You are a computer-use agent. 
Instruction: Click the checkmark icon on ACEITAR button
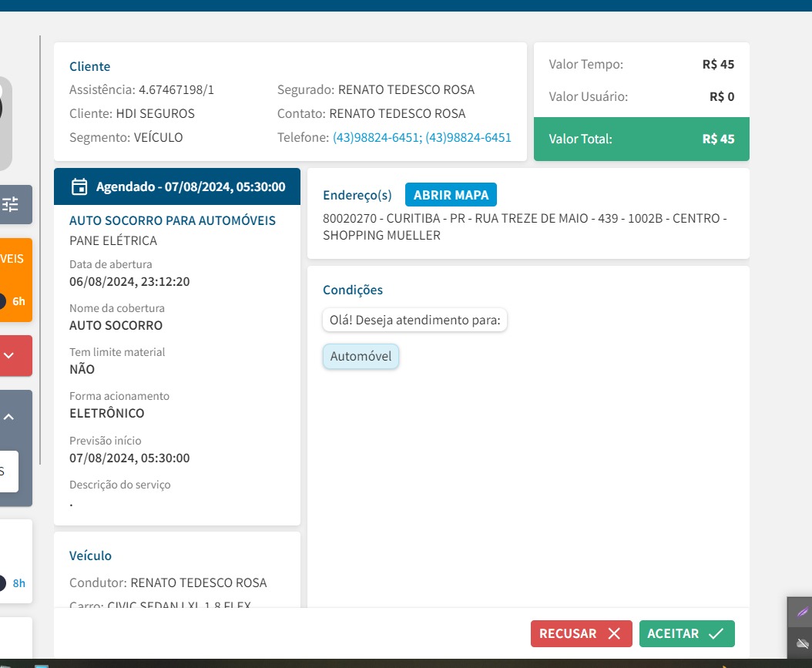click(716, 633)
